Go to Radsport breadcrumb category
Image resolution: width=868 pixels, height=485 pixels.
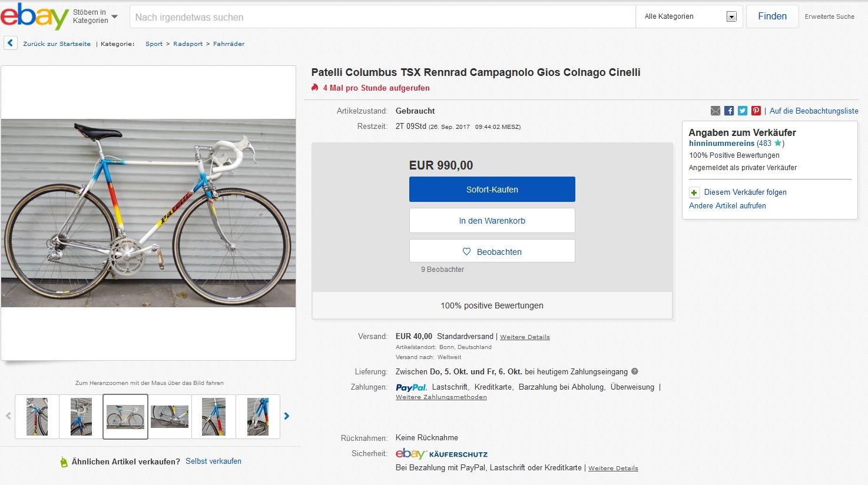tap(188, 44)
